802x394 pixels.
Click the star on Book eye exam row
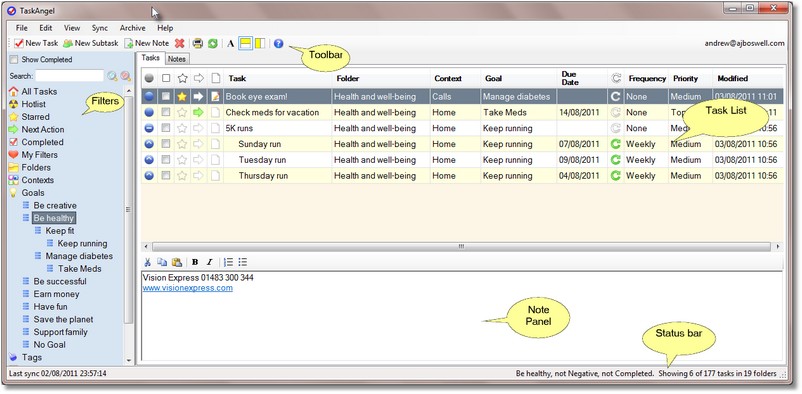182,96
